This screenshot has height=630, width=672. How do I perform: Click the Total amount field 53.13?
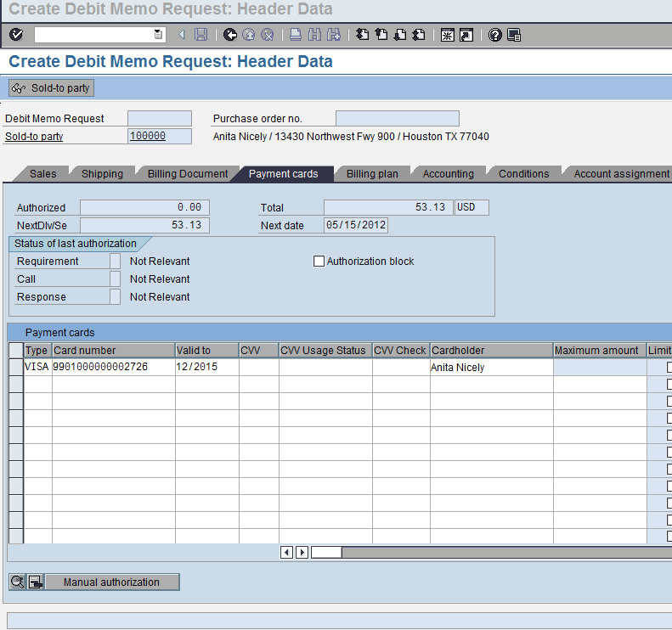[x=388, y=207]
